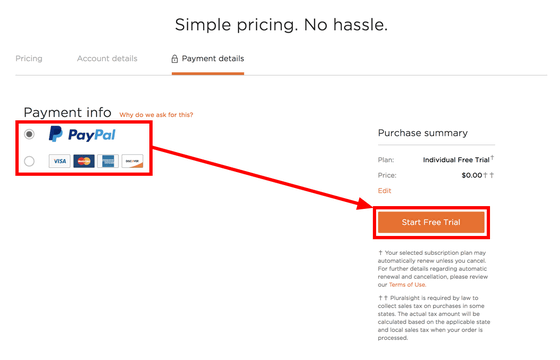
Task: Click the Start Free Trial button
Action: coord(431,222)
